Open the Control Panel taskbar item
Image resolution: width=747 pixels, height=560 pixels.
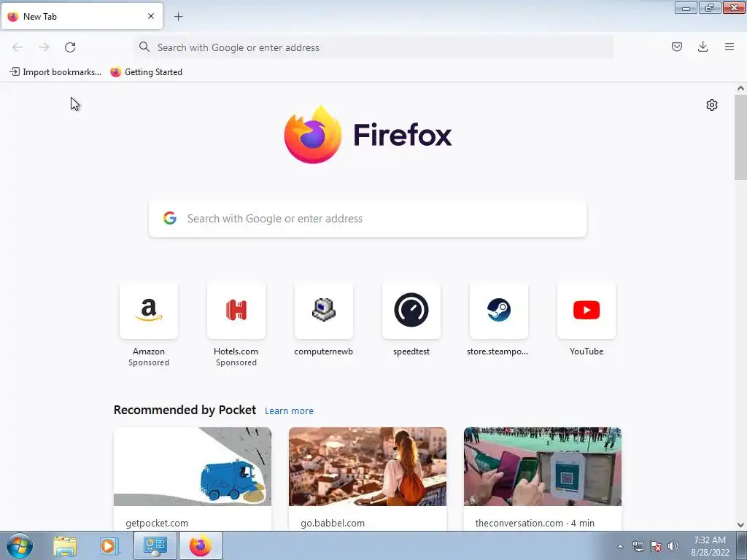click(x=155, y=546)
